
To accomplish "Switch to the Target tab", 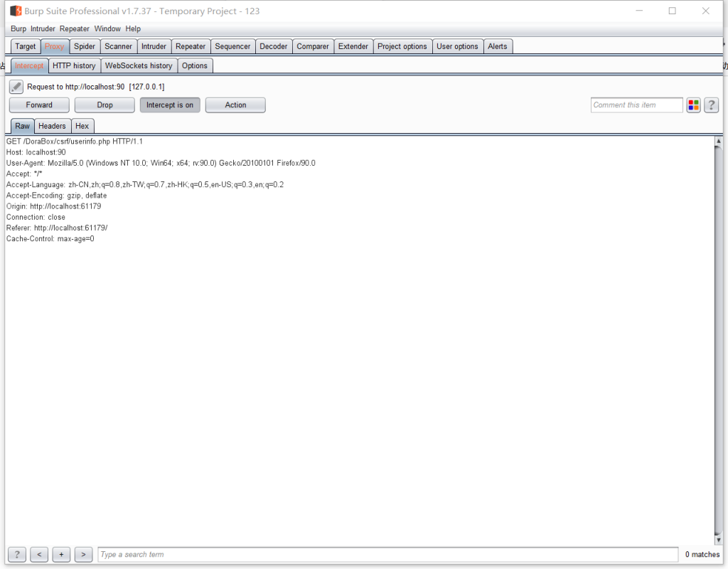I will [26, 46].
